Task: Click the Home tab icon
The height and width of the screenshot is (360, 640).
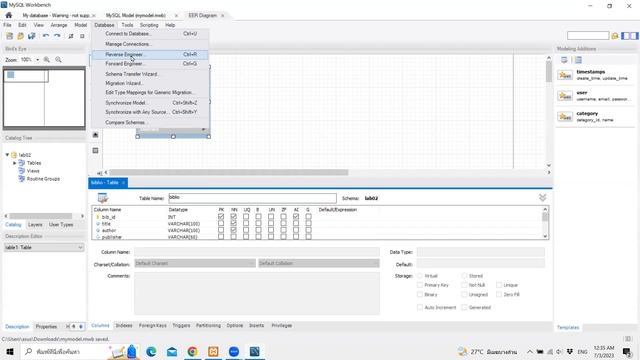Action: (x=9, y=15)
